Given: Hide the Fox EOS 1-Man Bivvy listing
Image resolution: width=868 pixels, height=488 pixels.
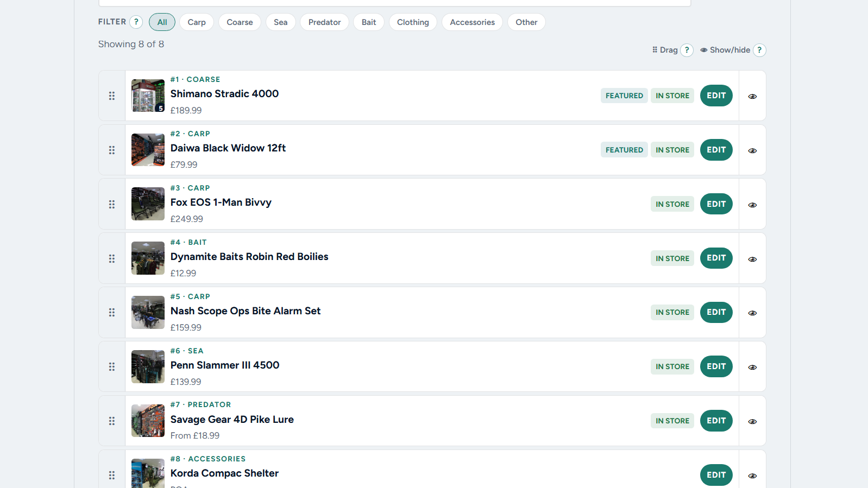Looking at the screenshot, I should click(752, 205).
